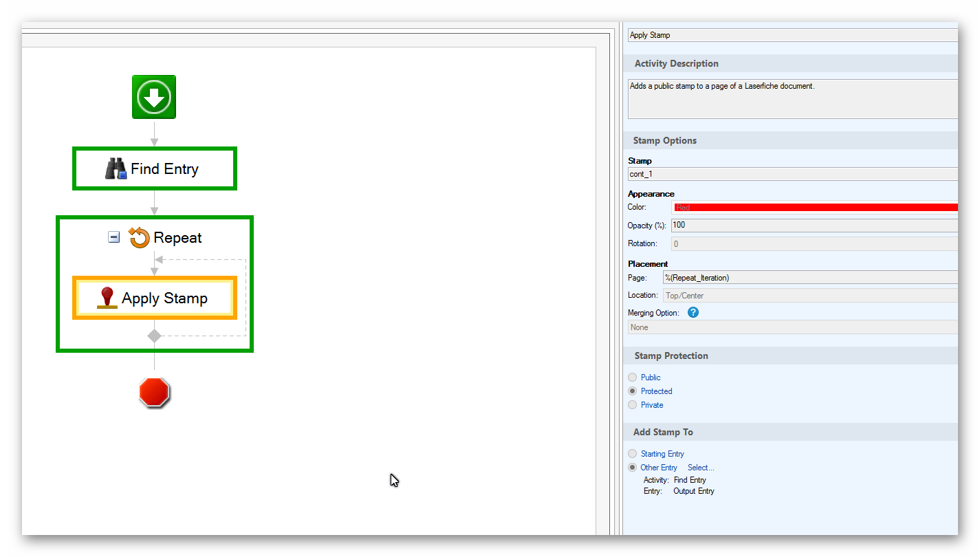Choose the Starting Entry radio button
Viewport: 980px width, 557px height.
(633, 454)
